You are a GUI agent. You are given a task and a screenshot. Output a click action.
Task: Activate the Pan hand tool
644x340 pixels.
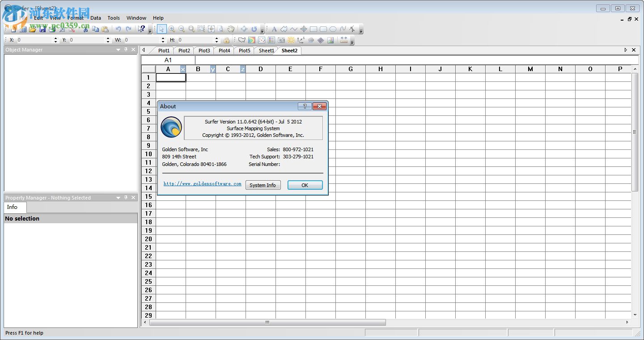(231, 29)
